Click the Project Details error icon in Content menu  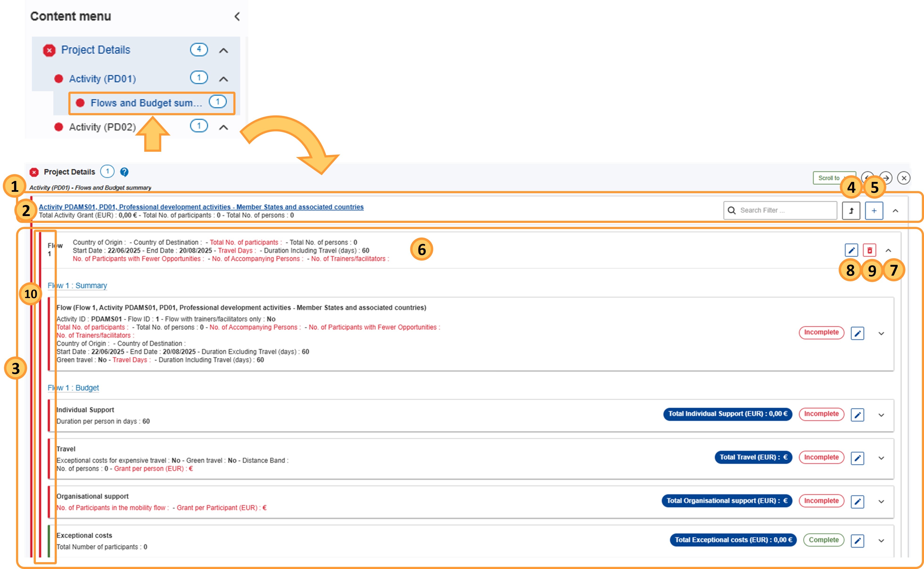click(x=49, y=50)
